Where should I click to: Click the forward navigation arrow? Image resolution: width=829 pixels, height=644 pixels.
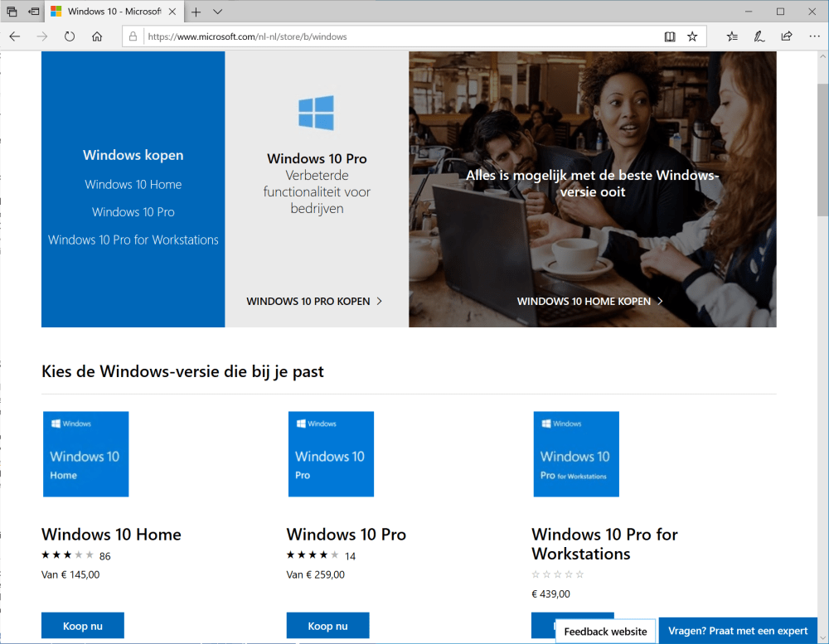point(42,36)
